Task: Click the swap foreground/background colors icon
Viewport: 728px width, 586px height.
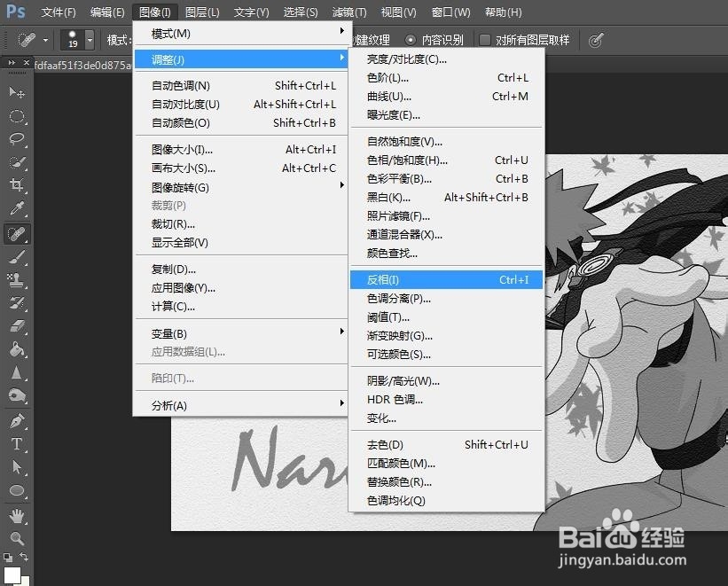Action: coord(24,556)
